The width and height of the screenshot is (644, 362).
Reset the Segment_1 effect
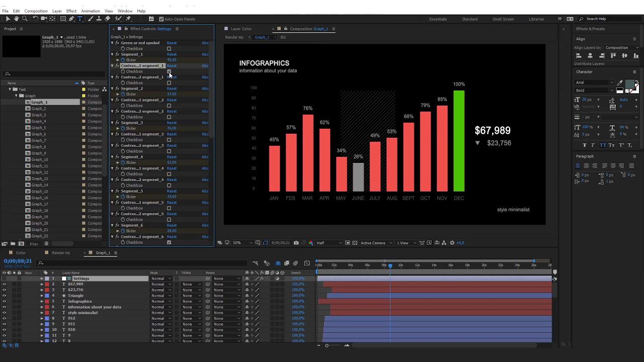pyautogui.click(x=172, y=54)
